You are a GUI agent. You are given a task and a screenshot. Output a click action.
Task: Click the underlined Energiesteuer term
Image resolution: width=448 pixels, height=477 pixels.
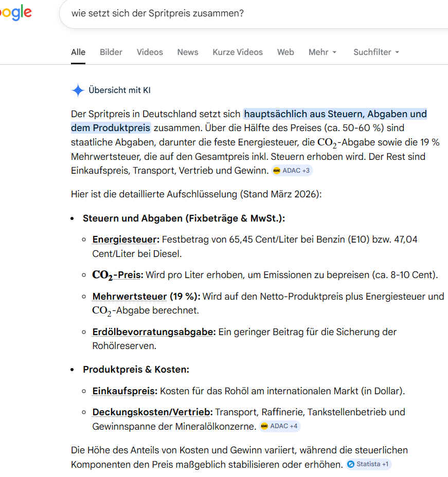126,240
